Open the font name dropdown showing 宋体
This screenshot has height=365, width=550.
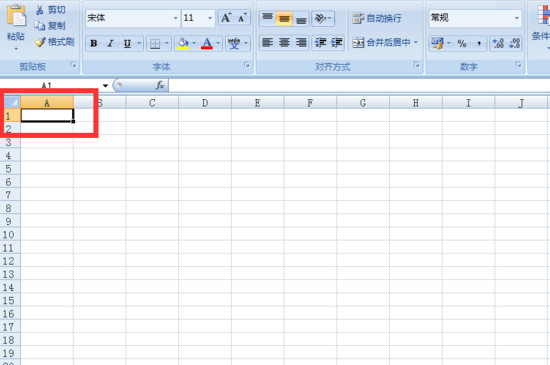133,18
